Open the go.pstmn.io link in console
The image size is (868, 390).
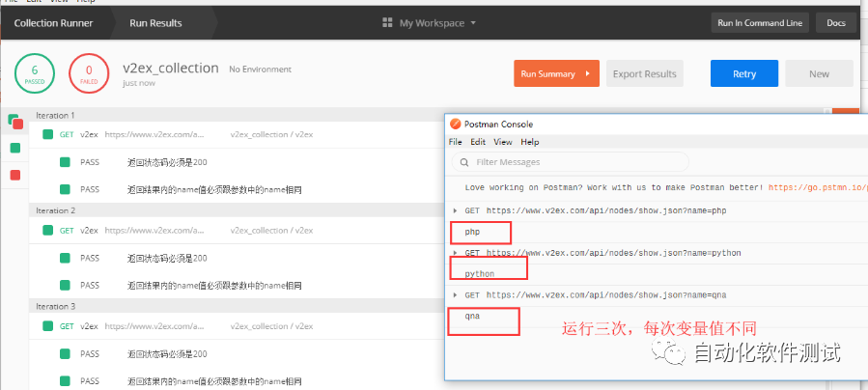point(817,187)
